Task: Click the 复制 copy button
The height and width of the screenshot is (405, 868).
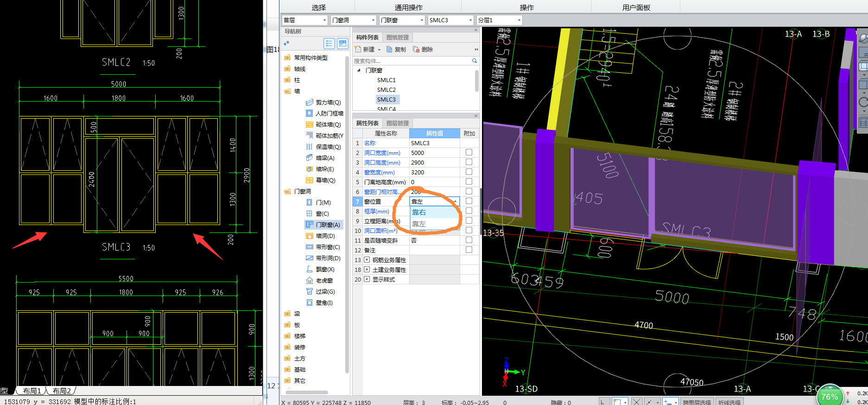Action: (x=396, y=49)
